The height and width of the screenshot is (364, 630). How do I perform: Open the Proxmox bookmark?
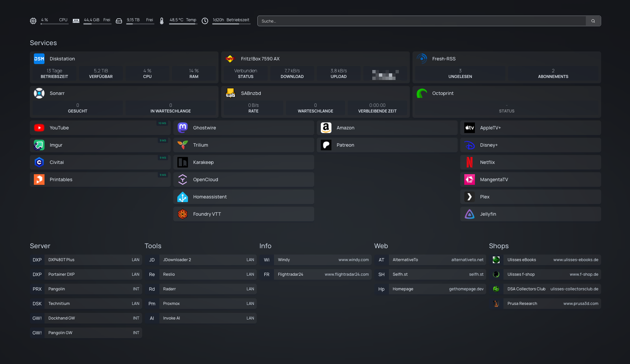(x=201, y=304)
